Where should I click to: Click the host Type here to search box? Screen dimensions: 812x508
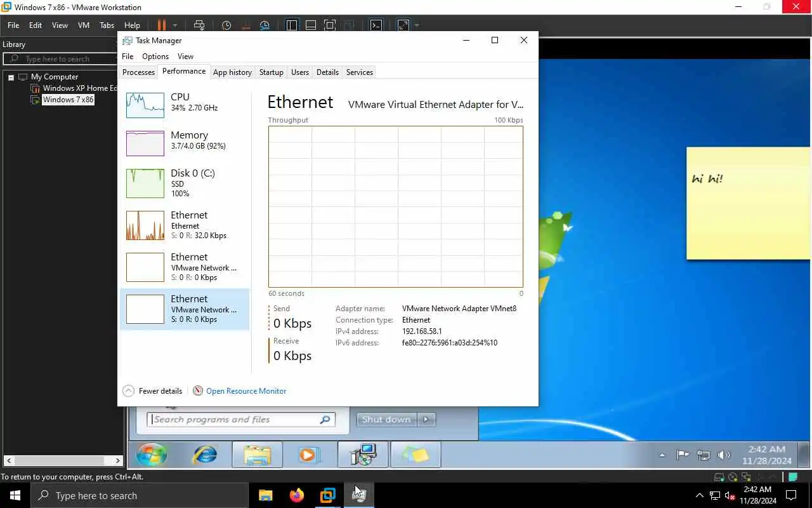[x=140, y=495]
